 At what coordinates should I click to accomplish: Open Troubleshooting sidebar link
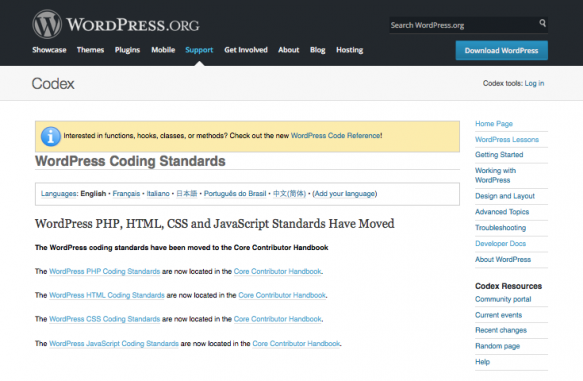click(x=500, y=227)
